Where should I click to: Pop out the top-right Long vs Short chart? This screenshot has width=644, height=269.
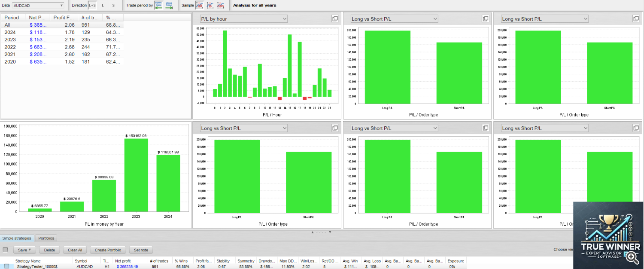pyautogui.click(x=636, y=19)
